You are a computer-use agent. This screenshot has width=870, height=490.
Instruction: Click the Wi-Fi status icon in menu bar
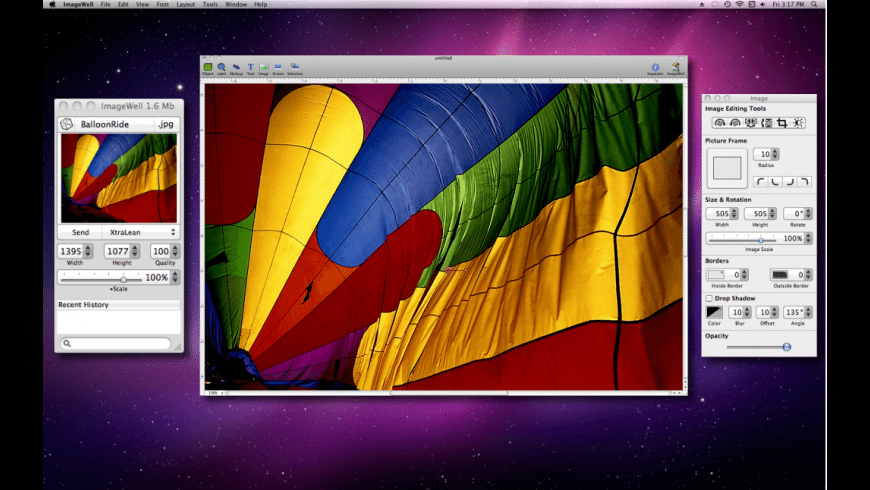739,4
